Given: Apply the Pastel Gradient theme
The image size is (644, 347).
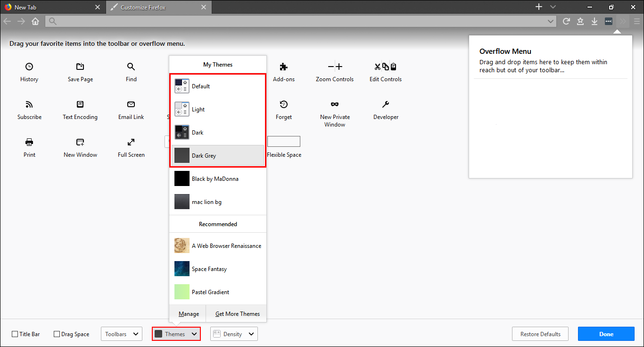Looking at the screenshot, I should click(218, 292).
